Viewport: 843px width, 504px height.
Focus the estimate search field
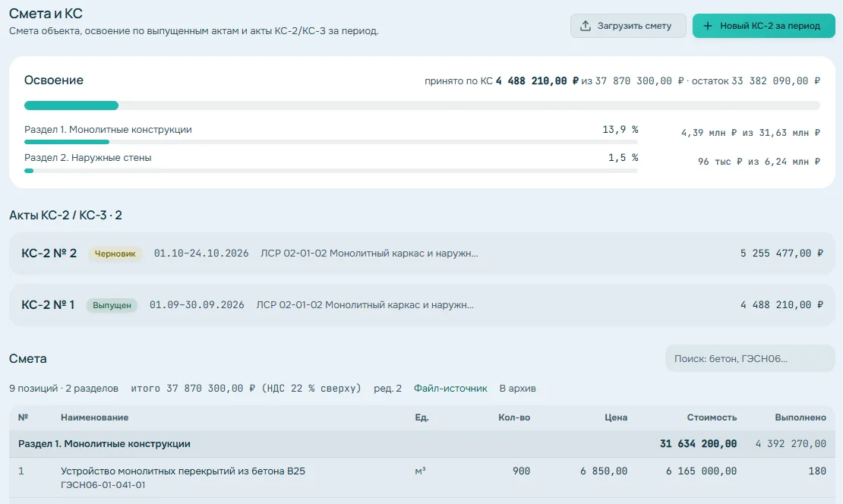click(x=750, y=358)
